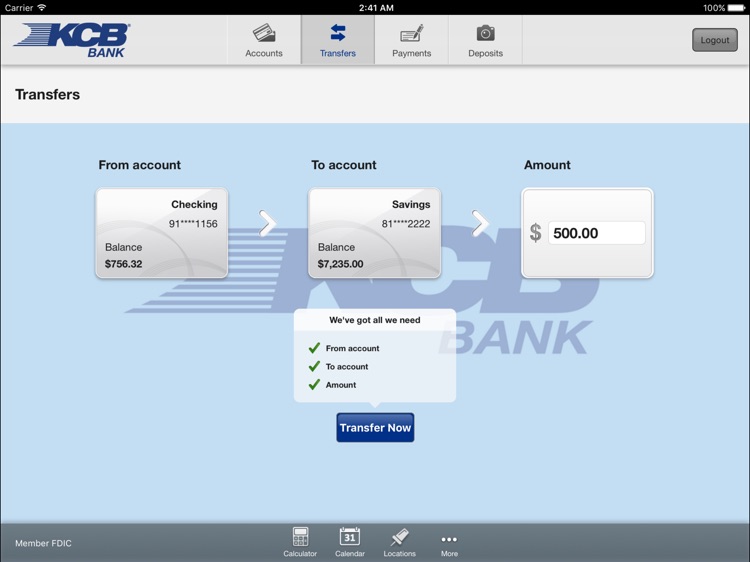Viewport: 750px width, 562px height.
Task: Click the KCB Bank logo
Action: (72, 40)
